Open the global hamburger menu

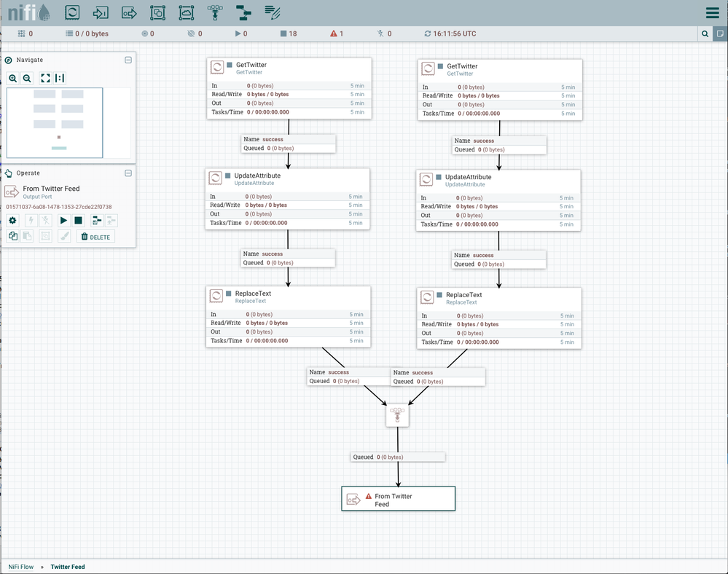(x=712, y=12)
